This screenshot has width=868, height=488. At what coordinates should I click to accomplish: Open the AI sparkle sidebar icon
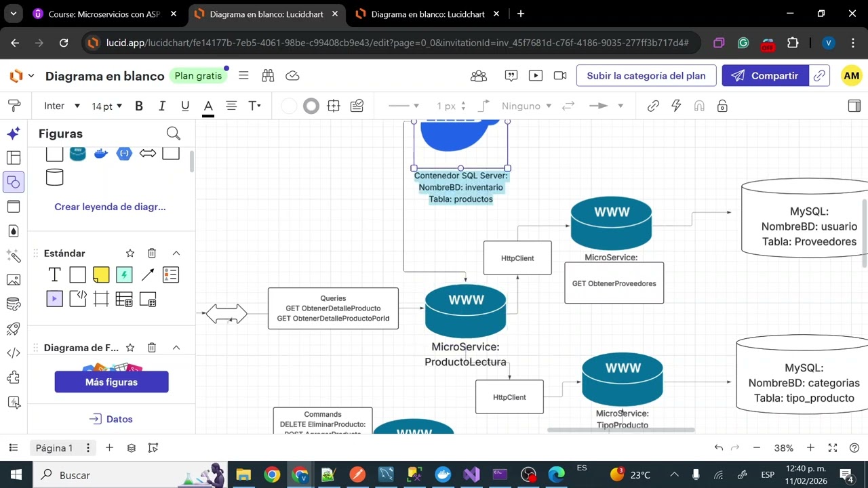point(14,134)
